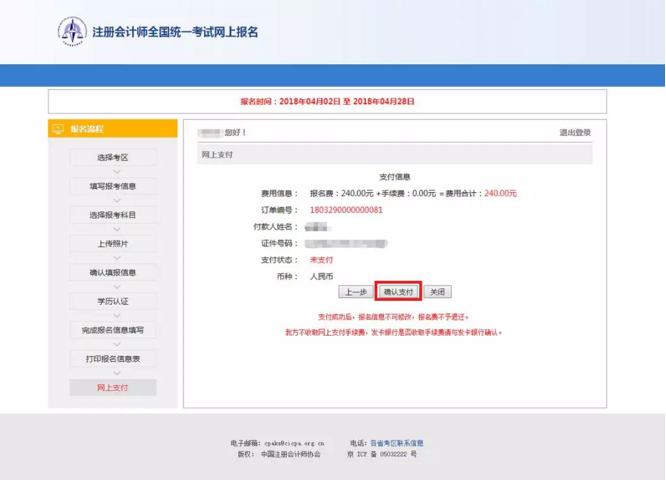
Task: Click the chevron arrow below 上传照片
Action: click(113, 258)
